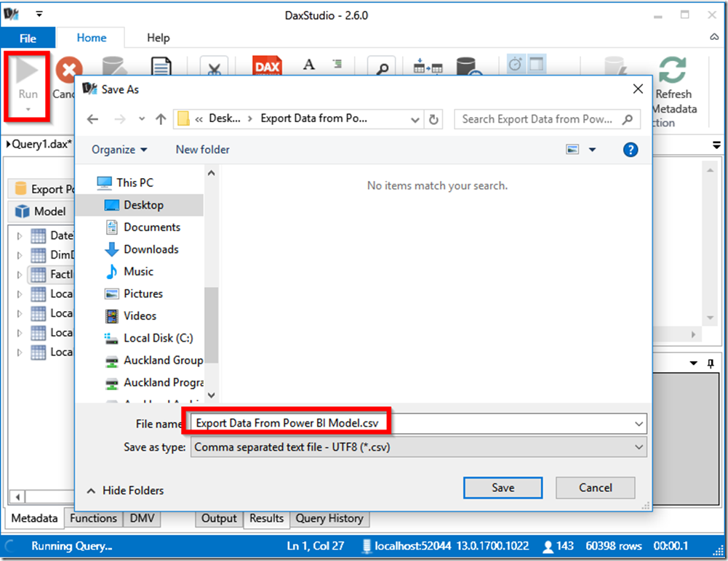
Task: Click the change view icon in dialog
Action: coord(572,150)
